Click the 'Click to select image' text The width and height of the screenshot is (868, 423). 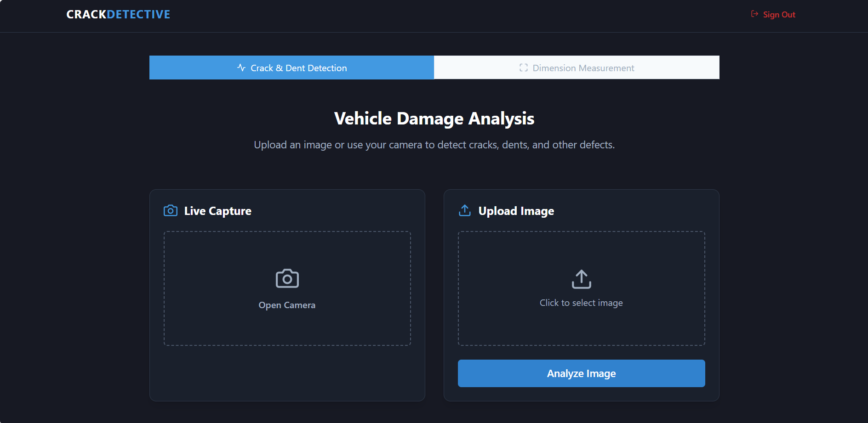tap(581, 303)
